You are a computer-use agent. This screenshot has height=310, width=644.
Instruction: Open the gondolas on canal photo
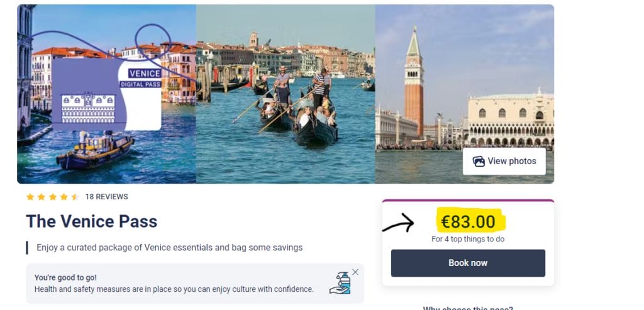[x=286, y=94]
